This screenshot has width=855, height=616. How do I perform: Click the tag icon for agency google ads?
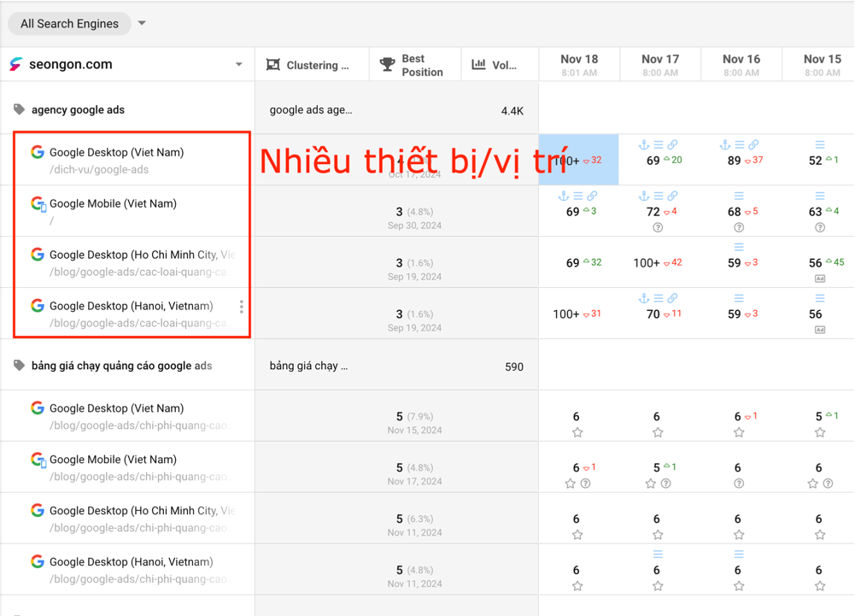pos(19,109)
